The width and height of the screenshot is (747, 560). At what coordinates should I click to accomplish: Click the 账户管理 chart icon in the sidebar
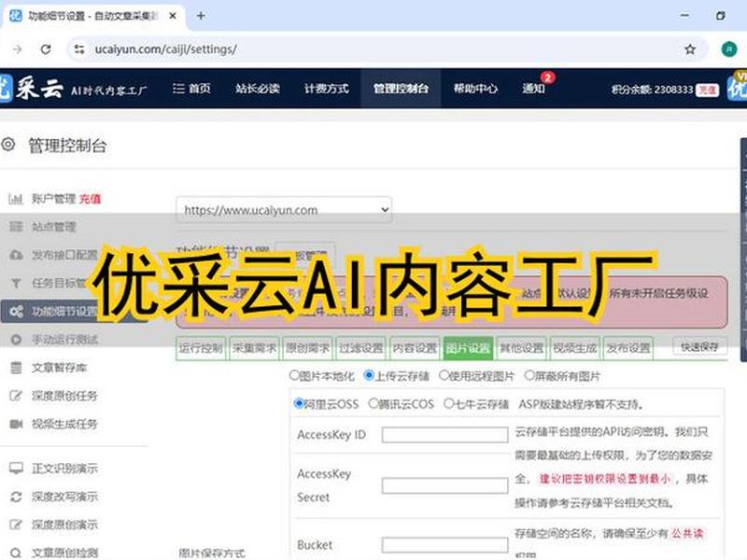point(16,199)
